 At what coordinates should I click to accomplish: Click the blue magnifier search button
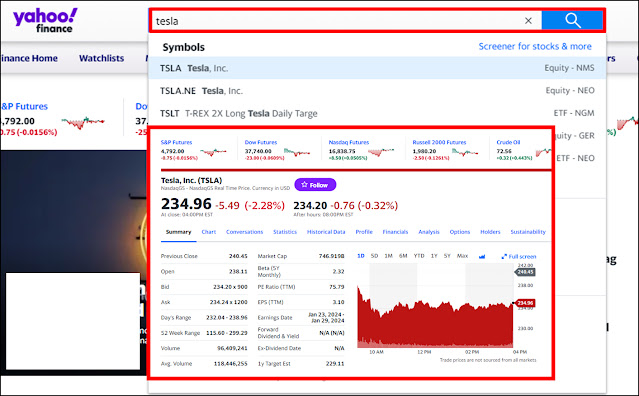coord(572,20)
